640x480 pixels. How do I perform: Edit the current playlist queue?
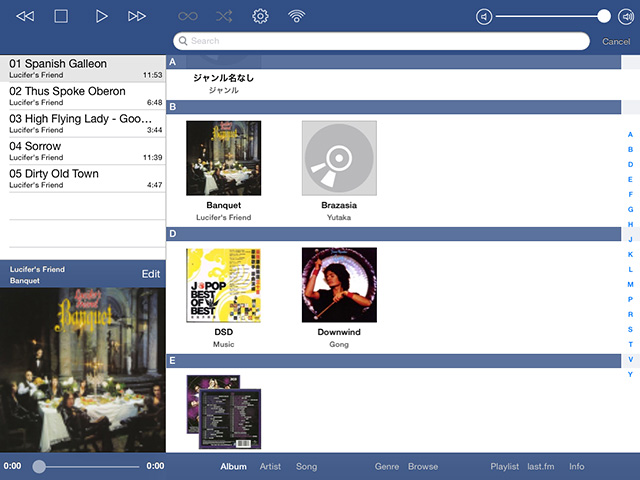[151, 274]
